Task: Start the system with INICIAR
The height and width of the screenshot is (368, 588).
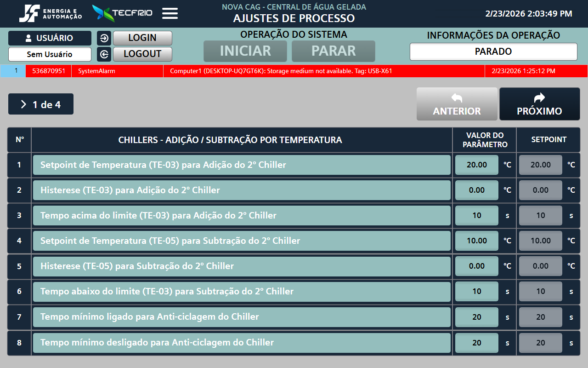Action: [245, 51]
